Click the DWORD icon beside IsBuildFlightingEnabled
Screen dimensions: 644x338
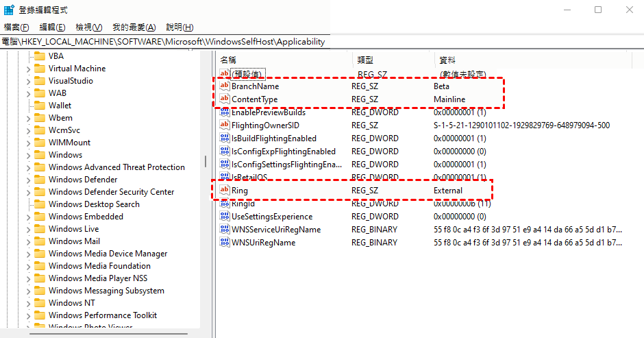(224, 138)
